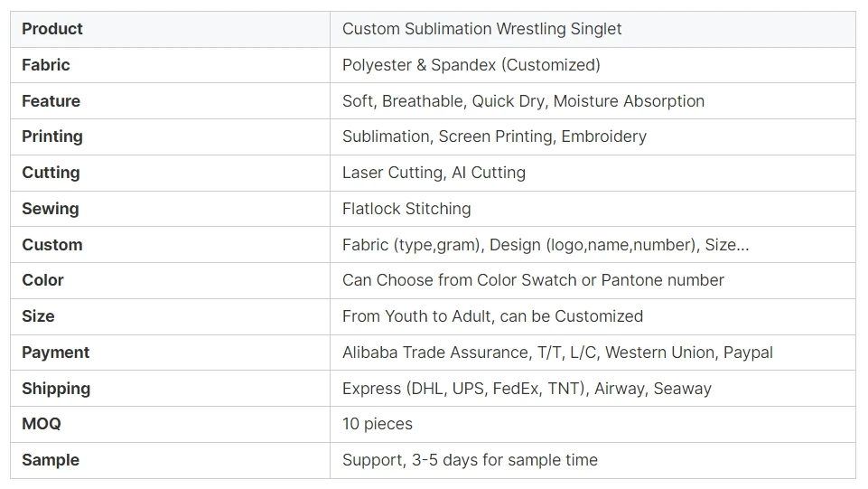
Task: Select the "Custom Sublimation Wrestling Singlet" cell
Action: coord(481,29)
